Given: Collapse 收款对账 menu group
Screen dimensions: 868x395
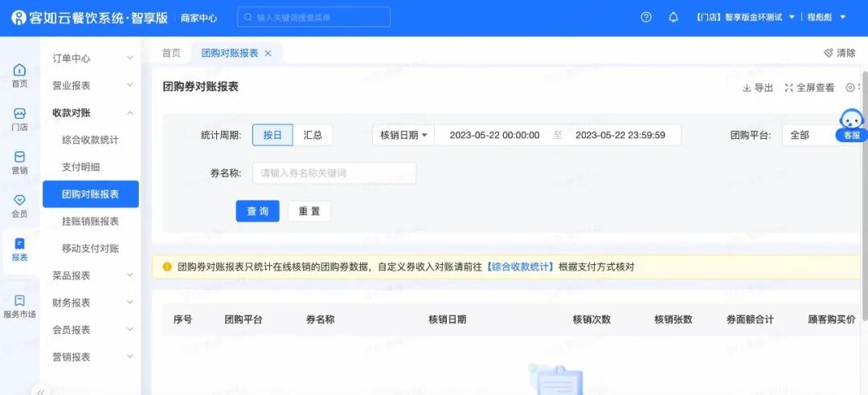Looking at the screenshot, I should [92, 113].
